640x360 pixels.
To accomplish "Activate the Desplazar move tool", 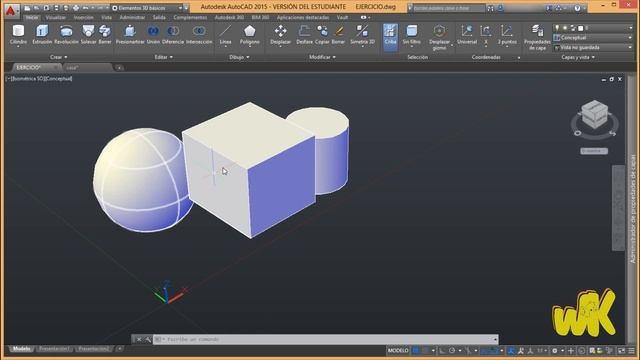I will (x=280, y=35).
